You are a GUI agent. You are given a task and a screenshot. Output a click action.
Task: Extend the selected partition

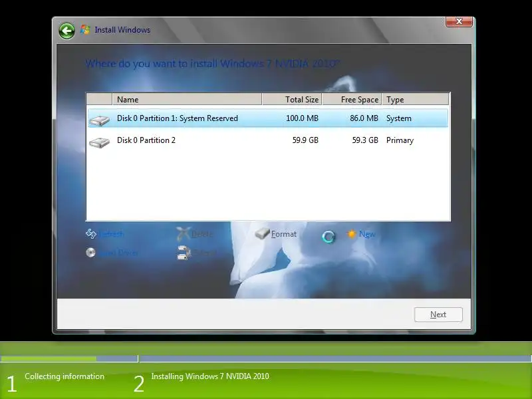(x=204, y=253)
